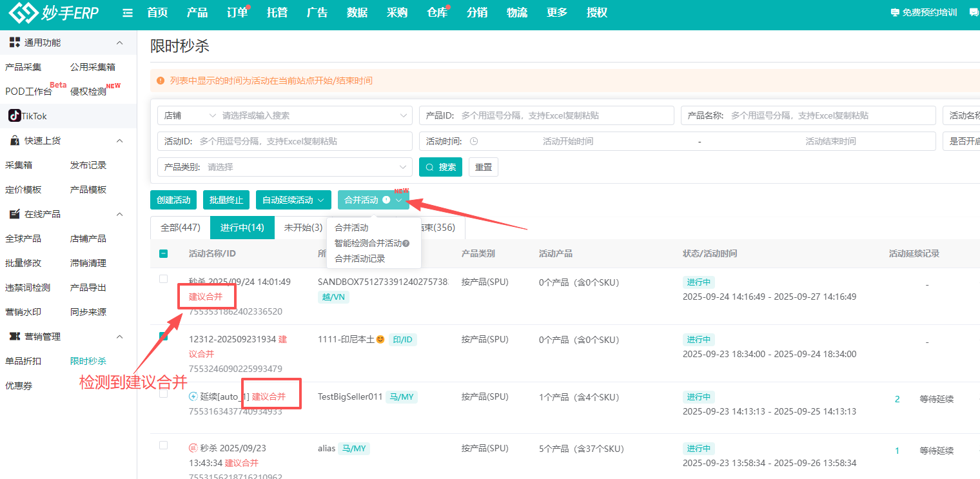Click the info icon on 合并活动 button
Viewport: 980px width, 479px height.
tap(386, 200)
